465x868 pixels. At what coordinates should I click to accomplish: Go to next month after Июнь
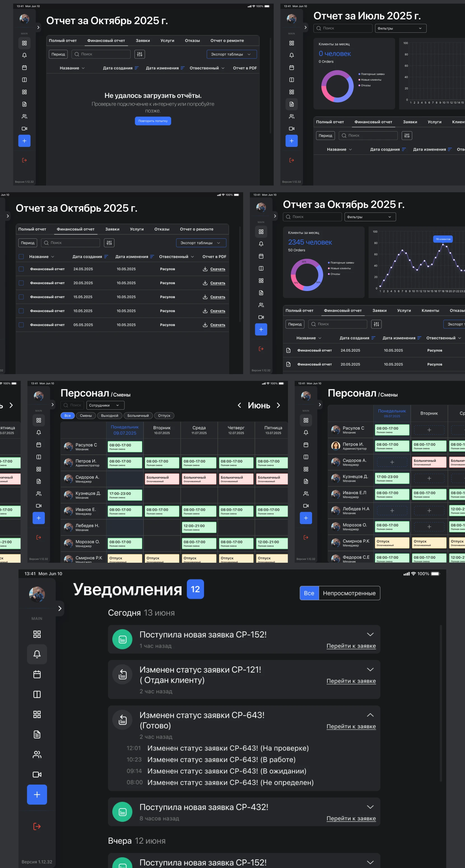point(278,405)
